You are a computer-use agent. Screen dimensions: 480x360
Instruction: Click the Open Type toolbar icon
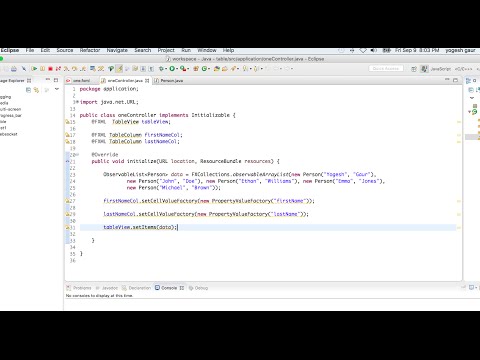(x=217, y=69)
